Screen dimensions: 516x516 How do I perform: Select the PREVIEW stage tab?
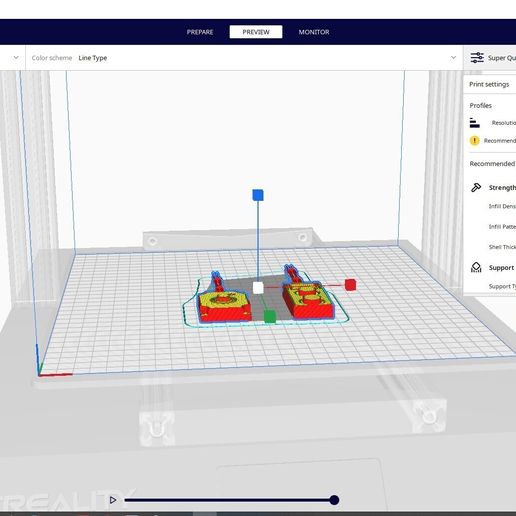(x=256, y=32)
